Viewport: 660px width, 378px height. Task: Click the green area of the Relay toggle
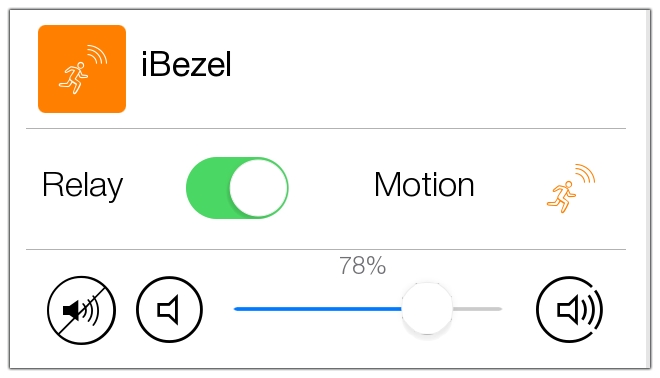[x=208, y=188]
